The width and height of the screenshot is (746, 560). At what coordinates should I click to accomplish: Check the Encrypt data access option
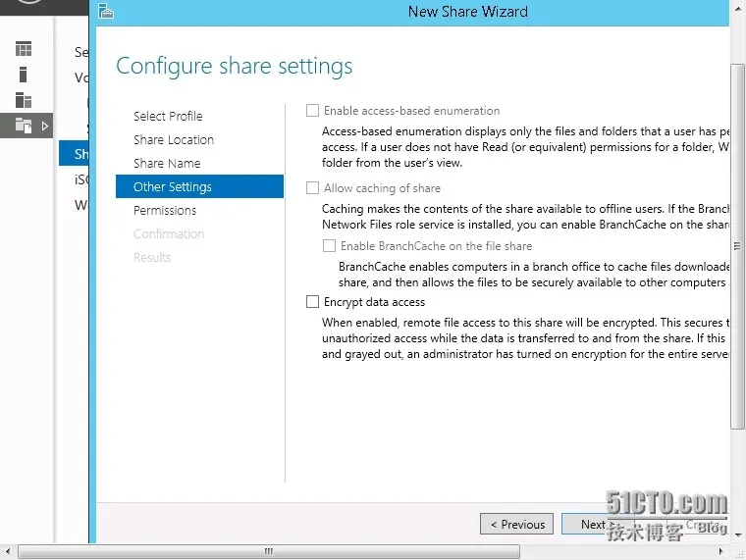pos(312,302)
